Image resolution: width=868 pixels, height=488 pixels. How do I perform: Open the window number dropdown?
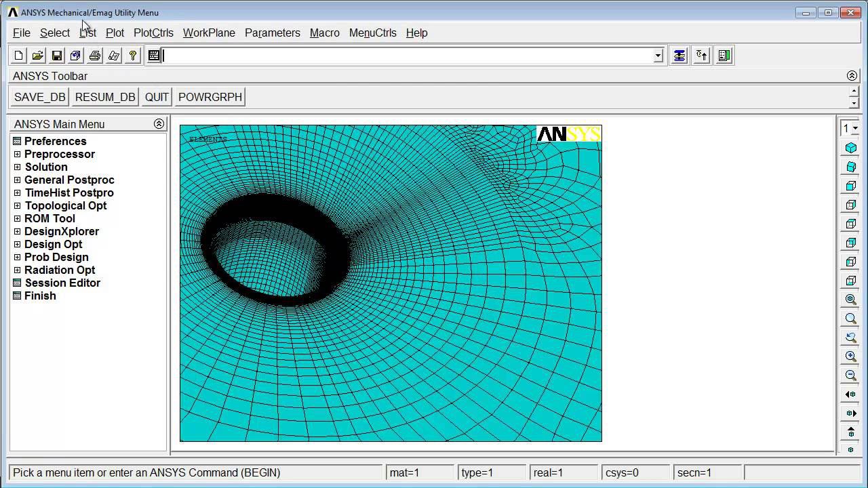point(854,128)
